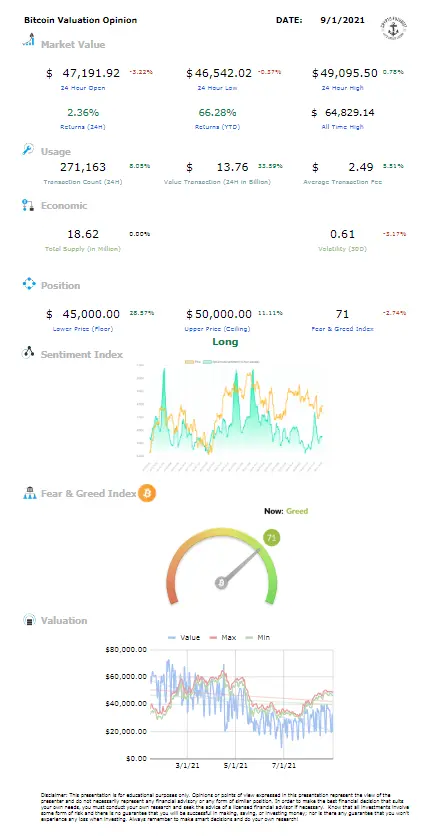Click the Transaction Count (24H) label
The image size is (437, 836).
(83, 182)
